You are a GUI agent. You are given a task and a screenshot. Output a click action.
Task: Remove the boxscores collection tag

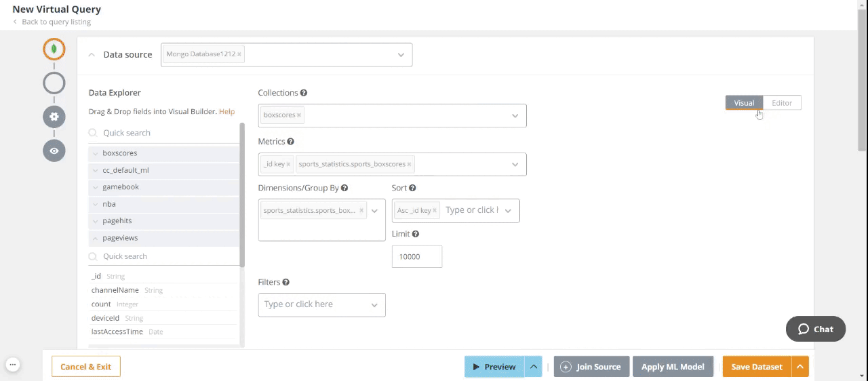pyautogui.click(x=298, y=115)
